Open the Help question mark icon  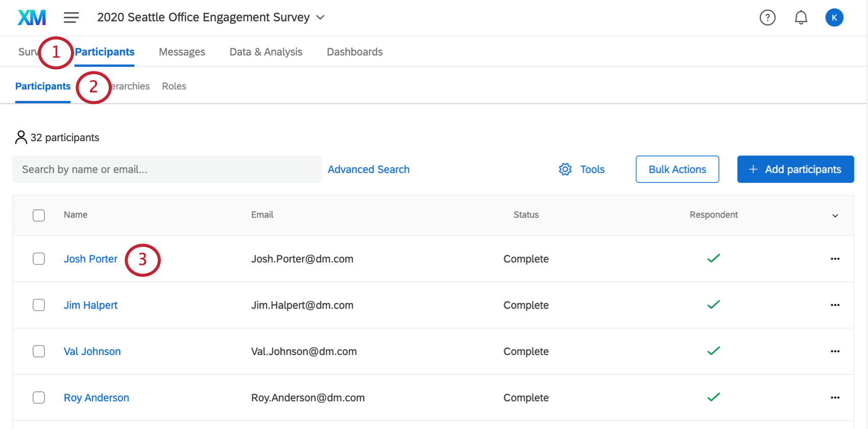(x=767, y=17)
